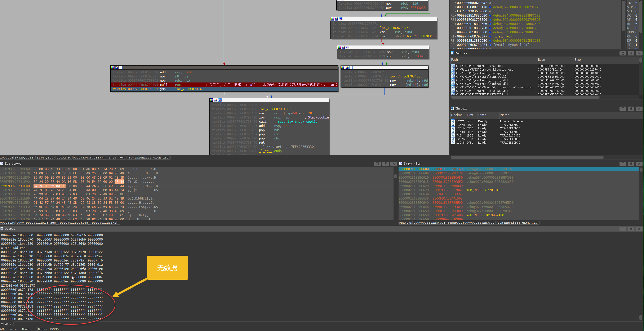Click the Output window panel icon
The width and height of the screenshot is (644, 331).
[x=2, y=229]
